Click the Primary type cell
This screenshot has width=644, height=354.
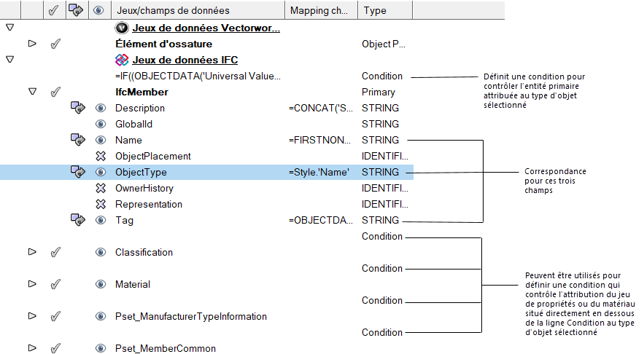(379, 93)
